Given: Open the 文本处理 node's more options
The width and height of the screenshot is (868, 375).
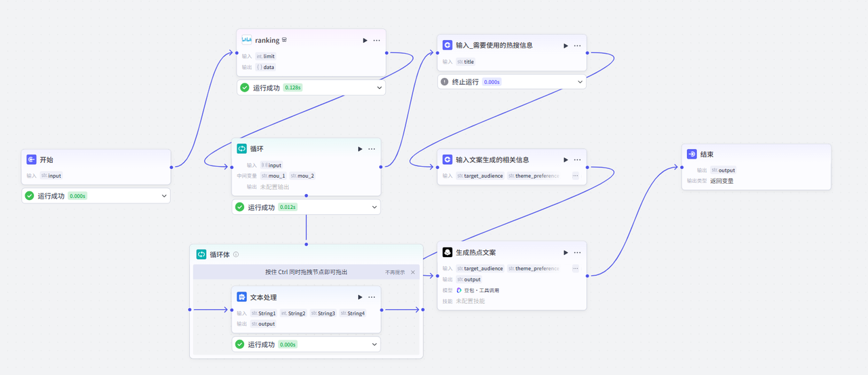Looking at the screenshot, I should coord(372,297).
